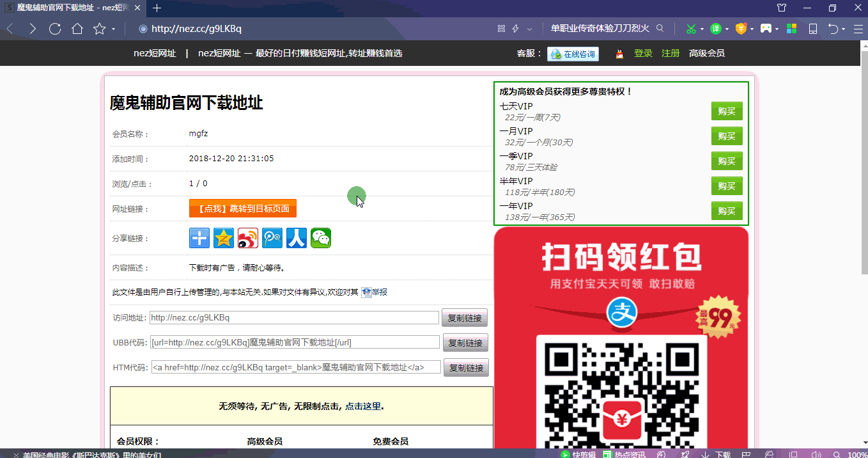Screen dimensions: 868x458
Task: Share to Sina Weibo icon
Action: pos(248,238)
